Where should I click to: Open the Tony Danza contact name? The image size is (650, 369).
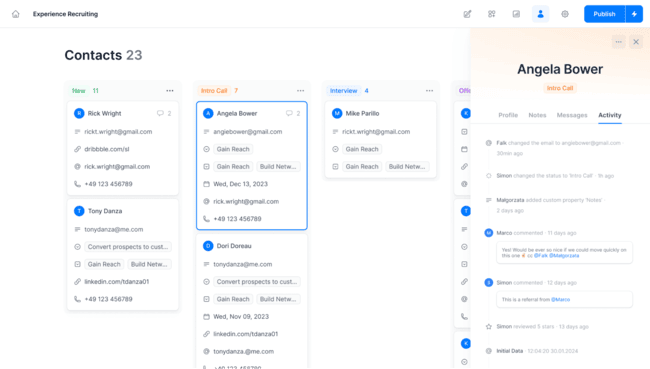[105, 211]
